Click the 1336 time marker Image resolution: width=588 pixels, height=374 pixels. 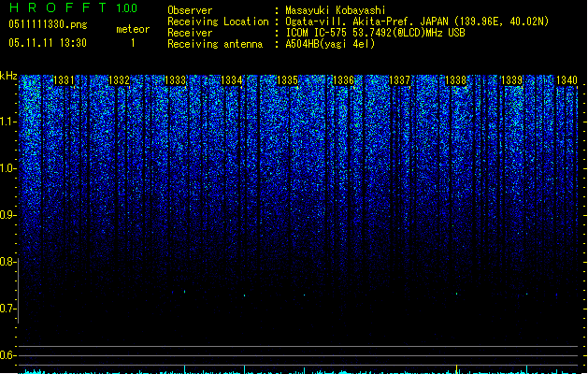click(343, 80)
